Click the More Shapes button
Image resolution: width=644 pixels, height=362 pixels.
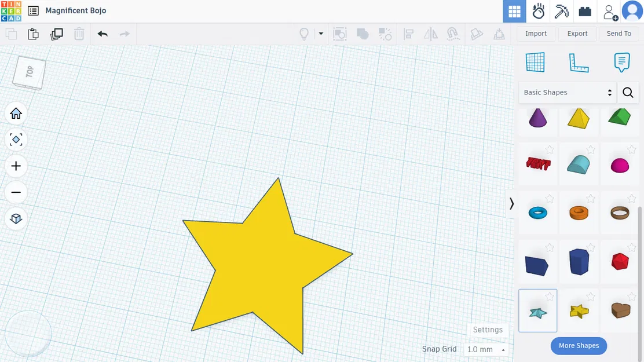tap(579, 345)
